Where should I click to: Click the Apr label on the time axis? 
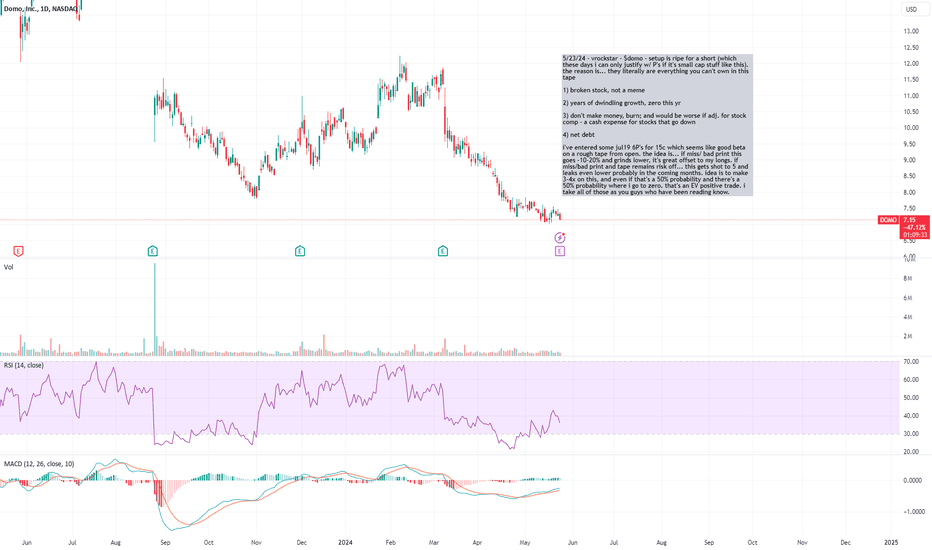pyautogui.click(x=477, y=542)
